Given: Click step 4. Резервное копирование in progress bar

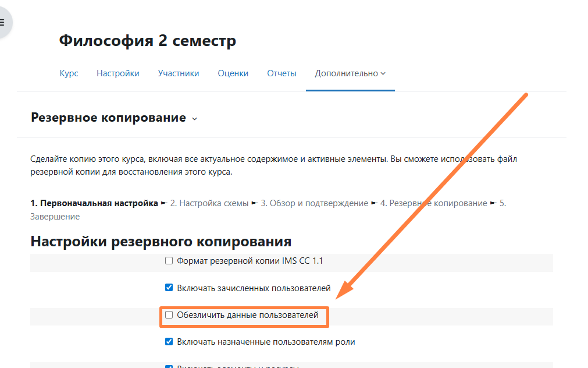Looking at the screenshot, I should tap(433, 203).
